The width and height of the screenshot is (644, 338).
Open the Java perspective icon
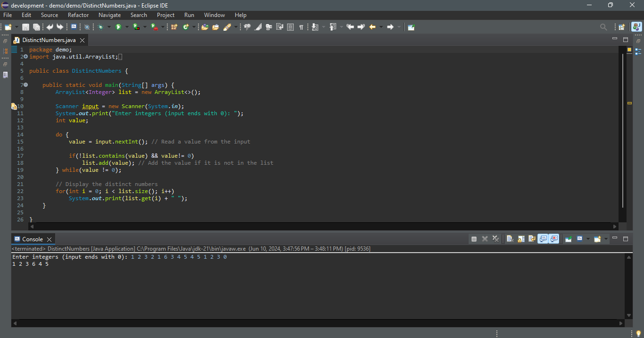[x=636, y=27]
